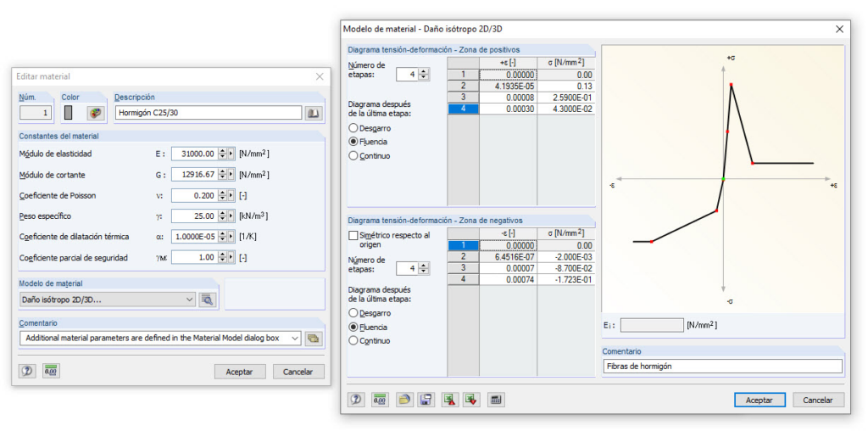Click the Descripción field Hormigón C25/30
The image size is (868, 437).
209,113
